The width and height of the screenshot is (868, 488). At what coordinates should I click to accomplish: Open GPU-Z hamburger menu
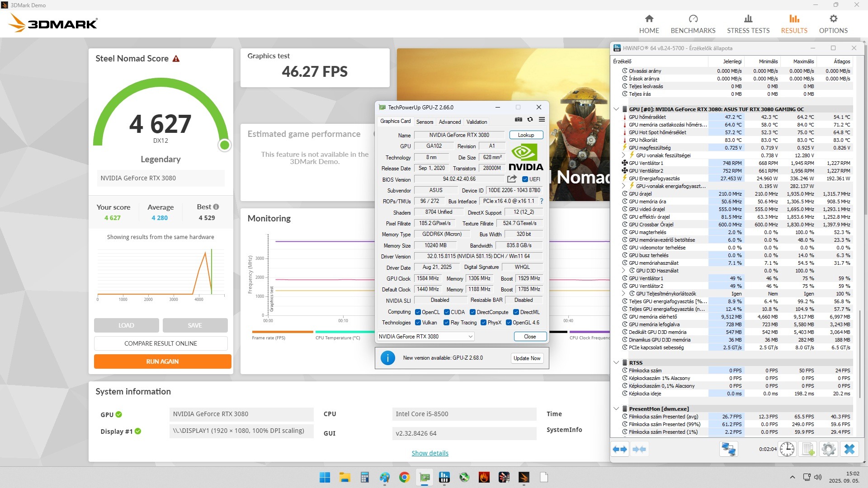[542, 120]
